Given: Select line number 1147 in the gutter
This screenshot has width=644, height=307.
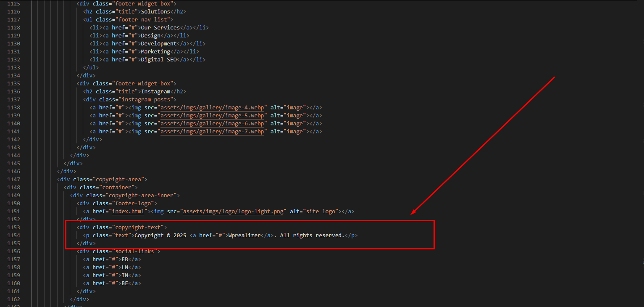Looking at the screenshot, I should [x=13, y=180].
